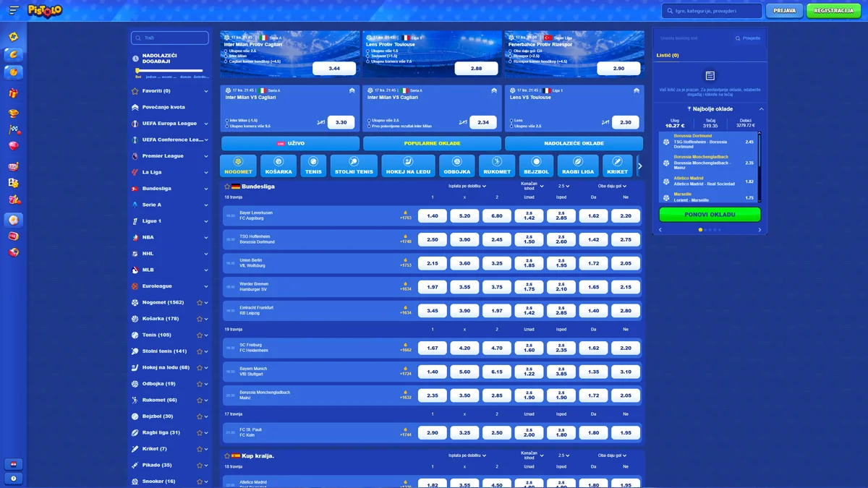Screen dimensions: 868x488
Task: Click the Ponovi okladu button
Action: (x=710, y=215)
